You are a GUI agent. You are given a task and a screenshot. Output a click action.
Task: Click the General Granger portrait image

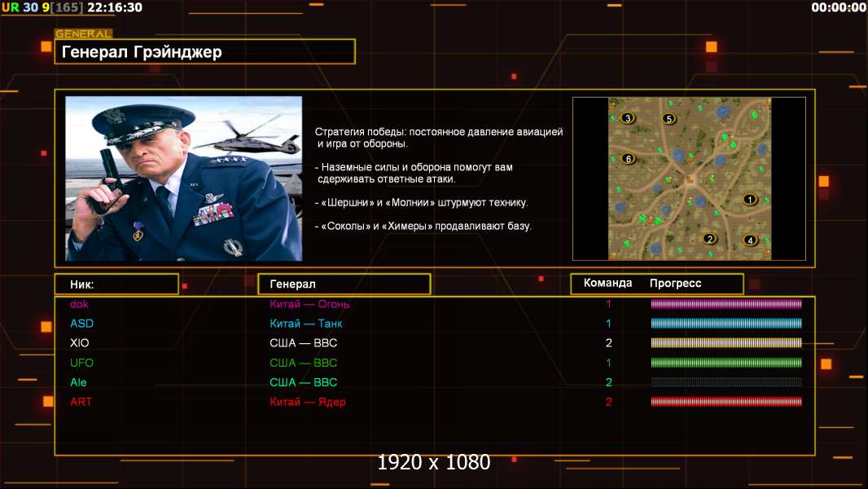[183, 178]
